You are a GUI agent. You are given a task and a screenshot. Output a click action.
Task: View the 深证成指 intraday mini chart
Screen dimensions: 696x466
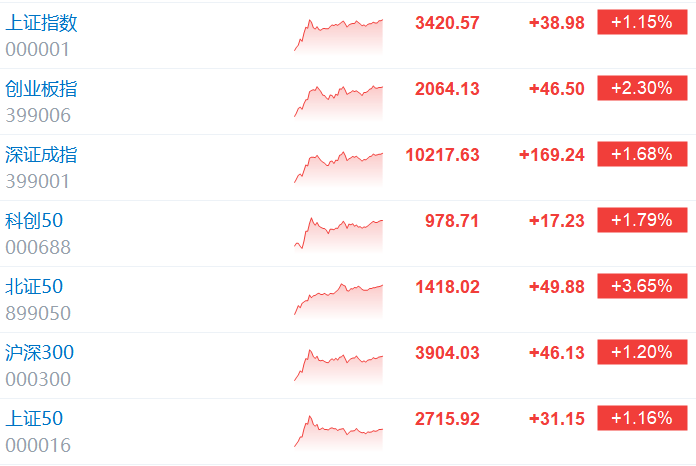tap(338, 169)
